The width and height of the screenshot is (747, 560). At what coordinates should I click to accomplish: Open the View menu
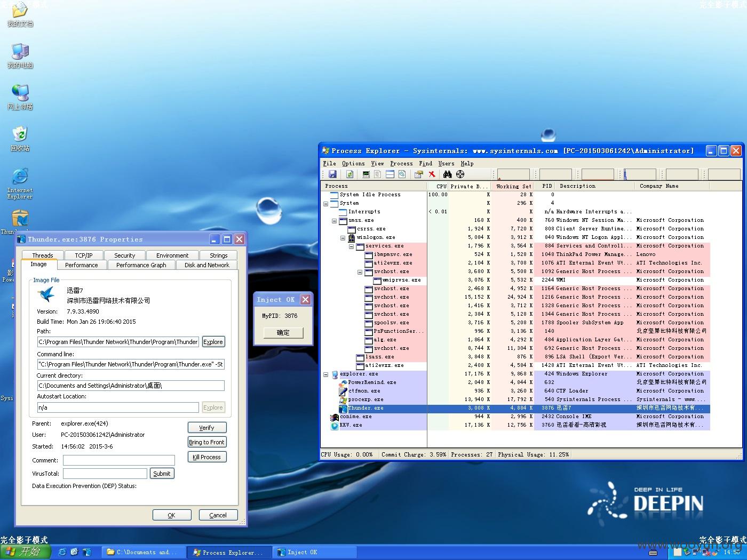click(x=377, y=163)
